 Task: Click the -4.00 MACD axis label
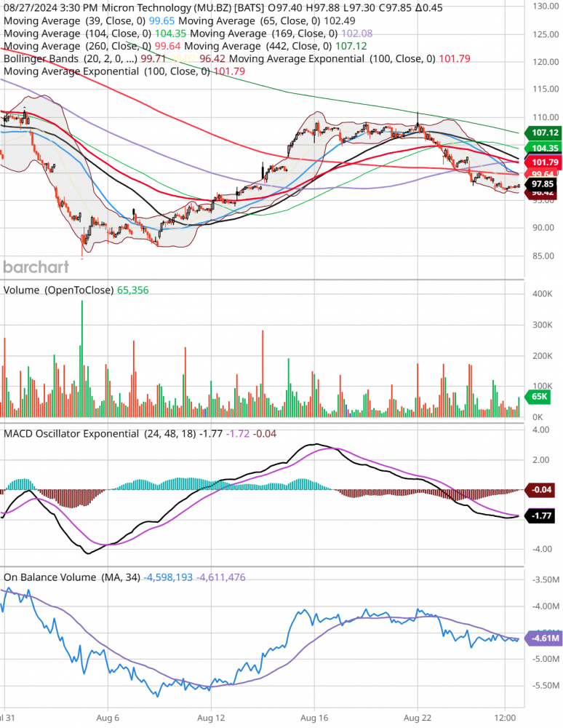pos(541,549)
